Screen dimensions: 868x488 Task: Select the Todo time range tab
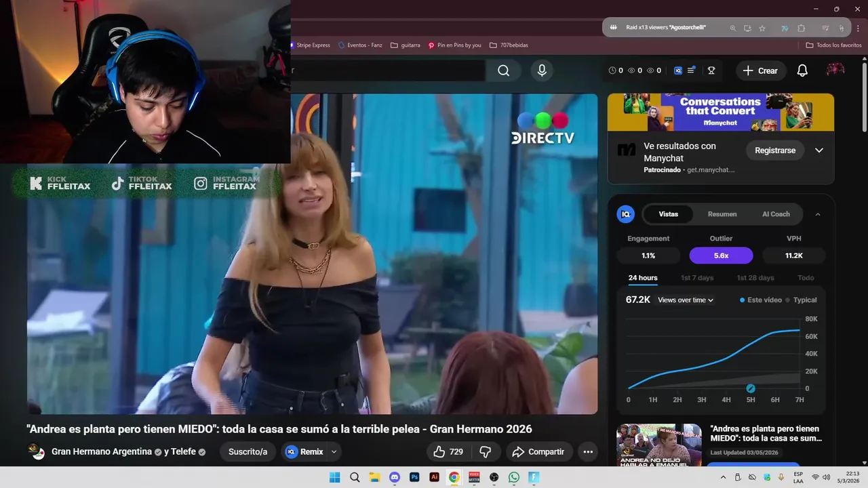click(806, 278)
